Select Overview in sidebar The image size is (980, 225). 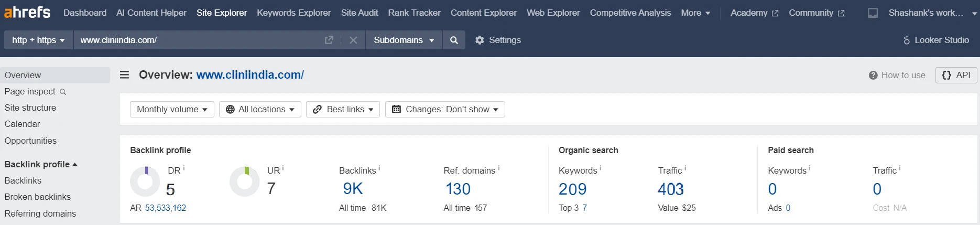coord(55,75)
